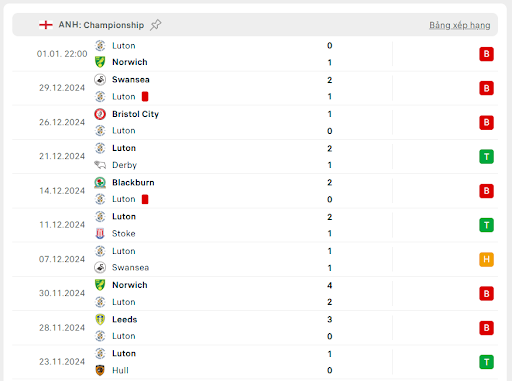Click the red B badge for Leeds match
512x381 pixels.
(486, 328)
